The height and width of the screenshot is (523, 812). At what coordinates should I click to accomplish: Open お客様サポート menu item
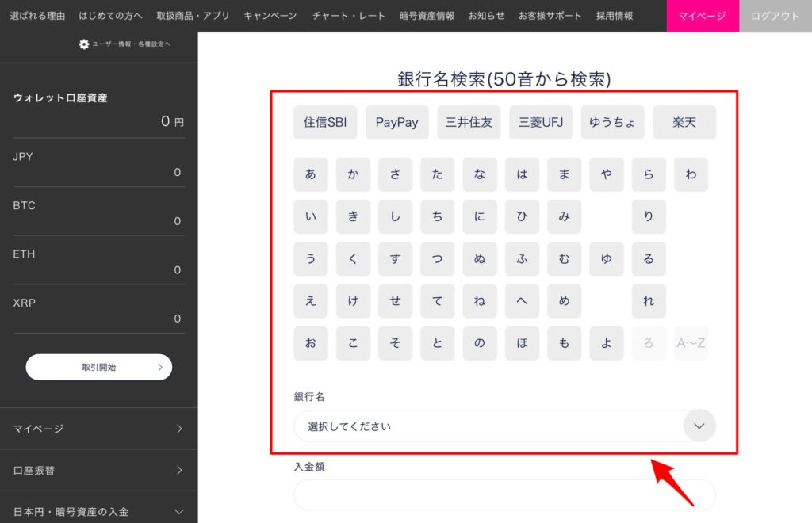[550, 16]
